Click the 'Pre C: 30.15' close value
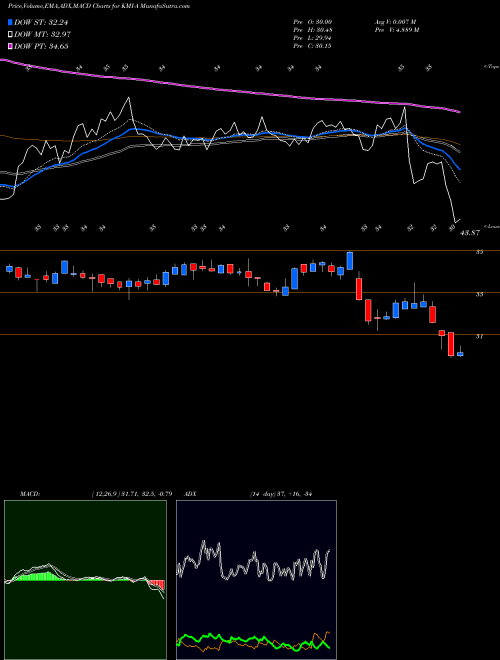 point(312,46)
